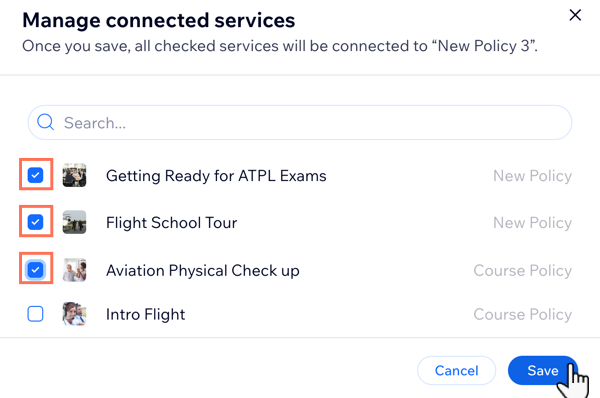
Task: Uncheck Aviation Physical Check up checkbox
Action: pos(36,270)
